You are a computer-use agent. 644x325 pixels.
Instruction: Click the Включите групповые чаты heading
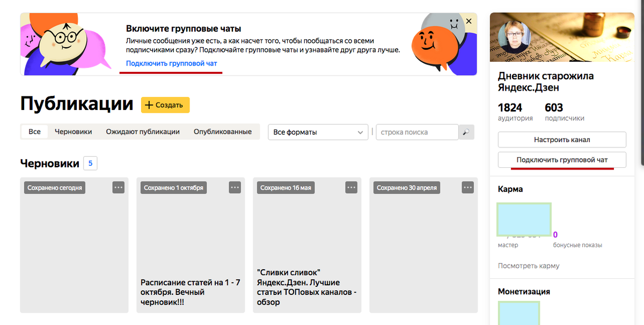point(184,28)
